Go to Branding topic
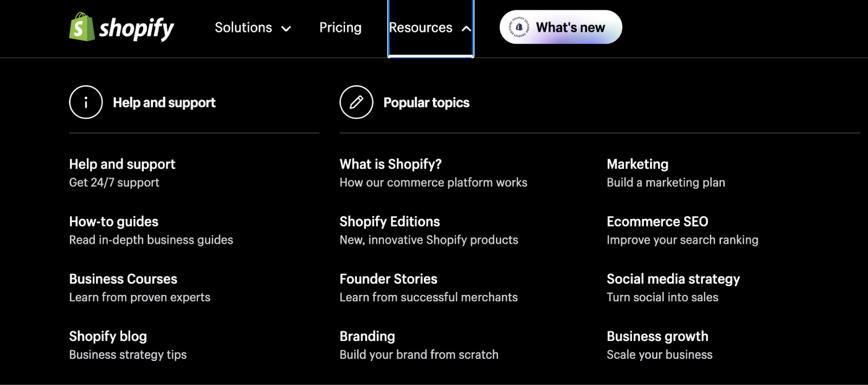Viewport: 868px width, 385px height. (367, 337)
